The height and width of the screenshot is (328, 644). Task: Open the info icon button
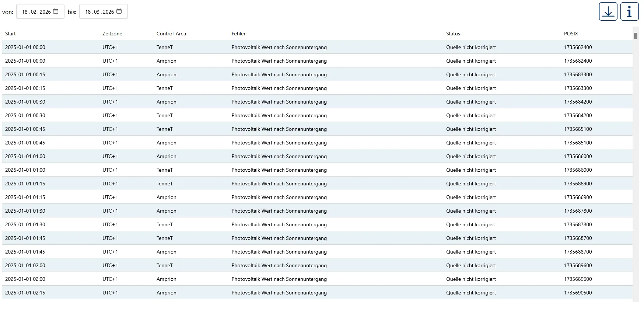click(x=629, y=11)
